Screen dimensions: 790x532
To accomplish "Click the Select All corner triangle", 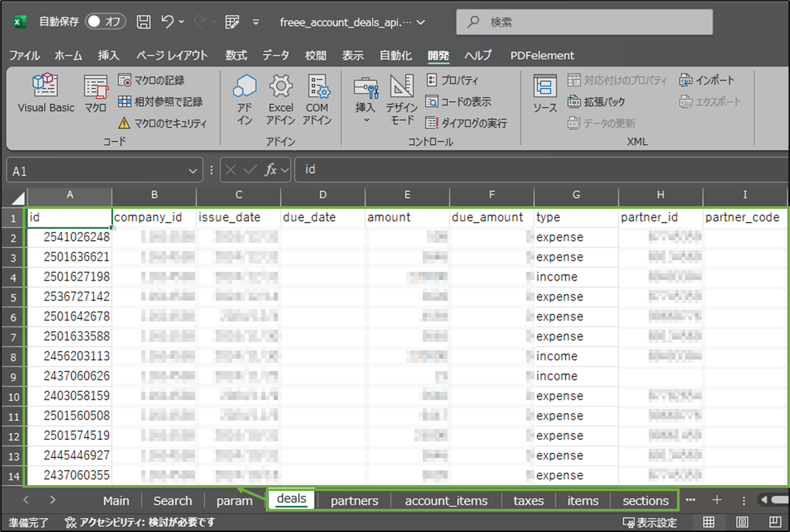I will 17,198.
